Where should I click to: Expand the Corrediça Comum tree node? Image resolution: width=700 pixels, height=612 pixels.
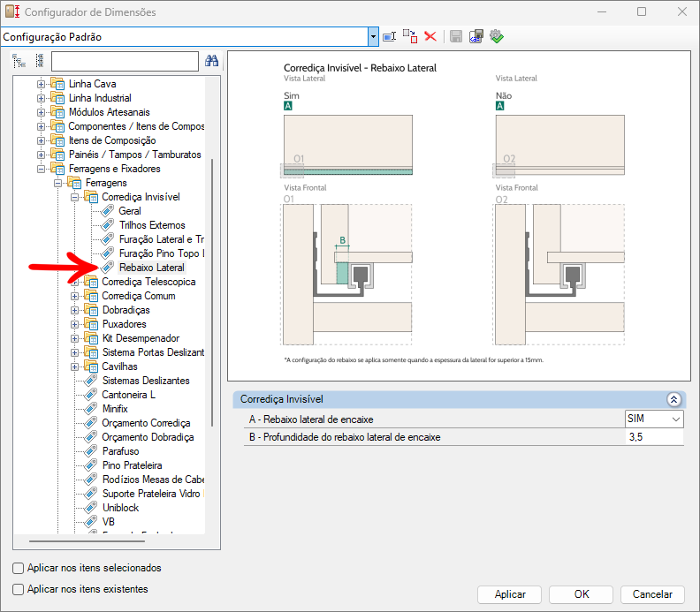(x=75, y=296)
